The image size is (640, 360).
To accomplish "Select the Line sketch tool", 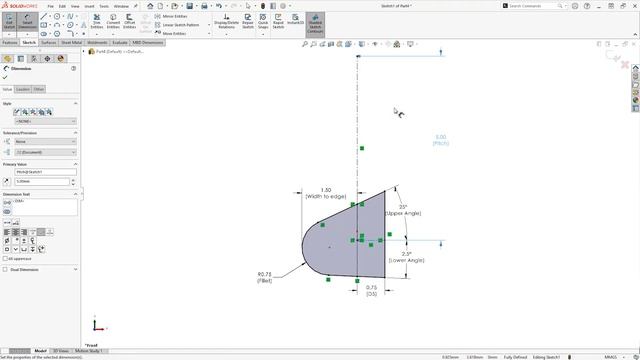I will pyautogui.click(x=44, y=16).
